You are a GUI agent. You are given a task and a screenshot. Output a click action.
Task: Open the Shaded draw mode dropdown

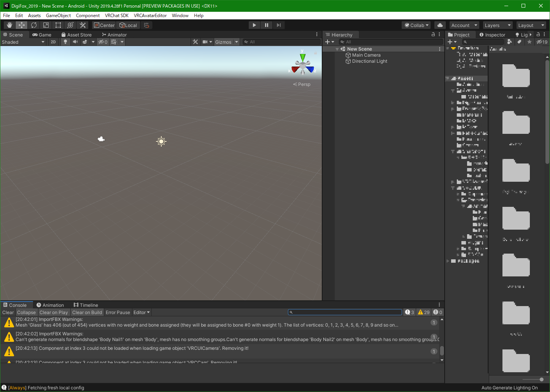pyautogui.click(x=23, y=42)
